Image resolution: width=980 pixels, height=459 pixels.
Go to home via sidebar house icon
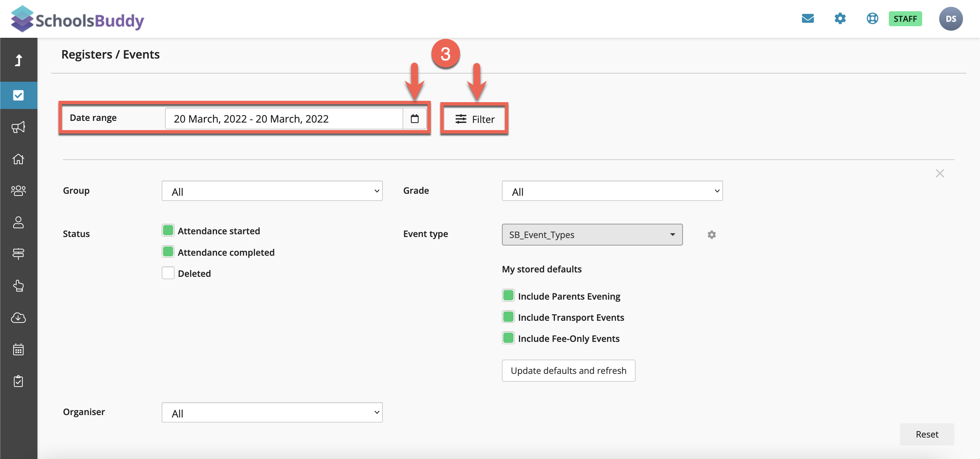pyautogui.click(x=18, y=159)
